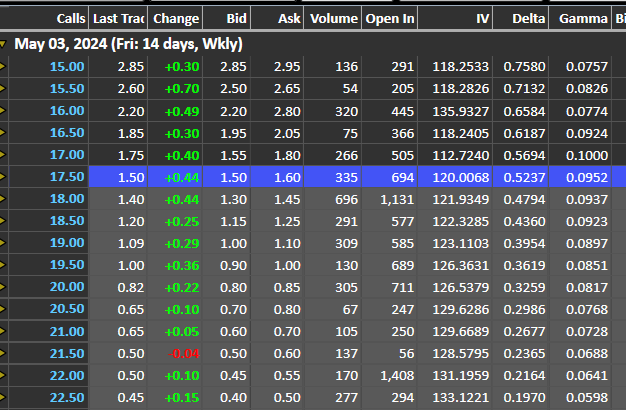Click the 1.50 bid on 17.50 strike
626x410 pixels.
(233, 177)
